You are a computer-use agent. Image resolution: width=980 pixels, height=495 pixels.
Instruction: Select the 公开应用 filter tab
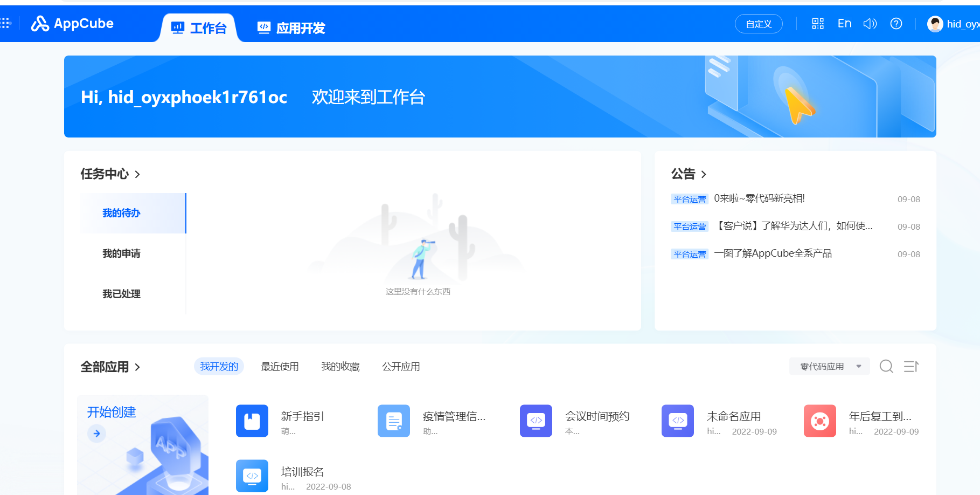[401, 366]
